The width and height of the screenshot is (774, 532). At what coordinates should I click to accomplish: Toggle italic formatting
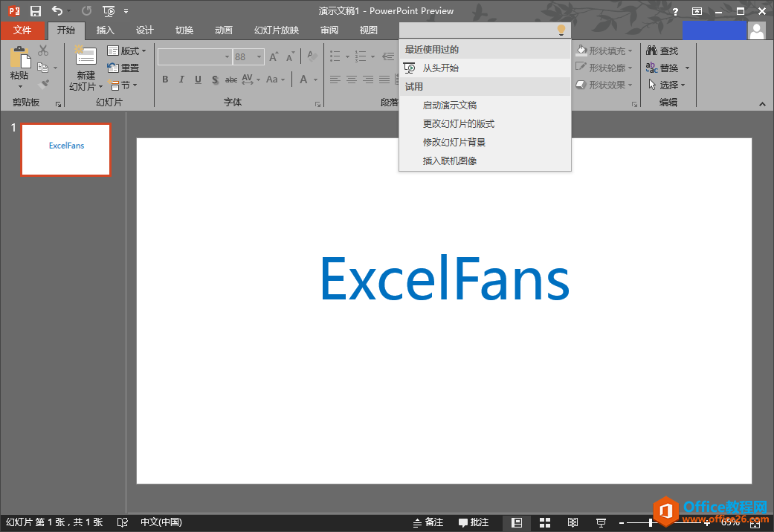[x=181, y=80]
